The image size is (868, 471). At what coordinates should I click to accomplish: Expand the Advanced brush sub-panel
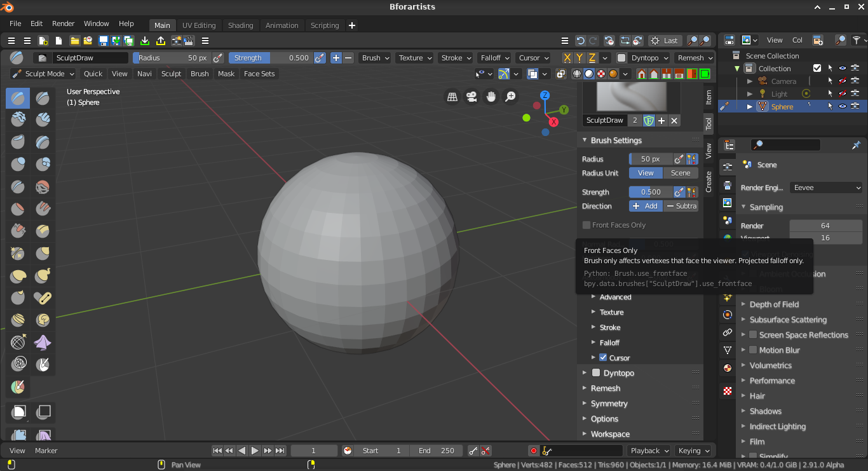pyautogui.click(x=615, y=297)
